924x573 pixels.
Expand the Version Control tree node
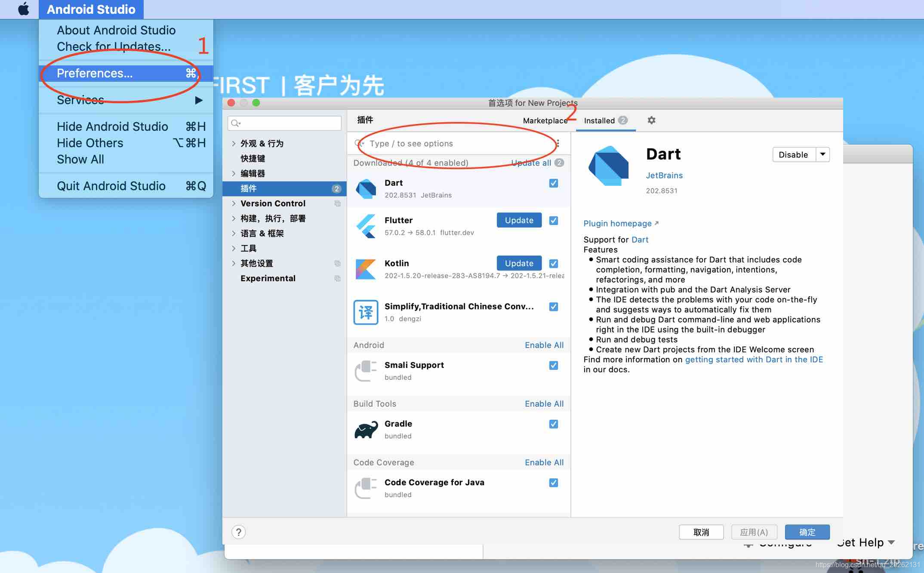tap(234, 203)
